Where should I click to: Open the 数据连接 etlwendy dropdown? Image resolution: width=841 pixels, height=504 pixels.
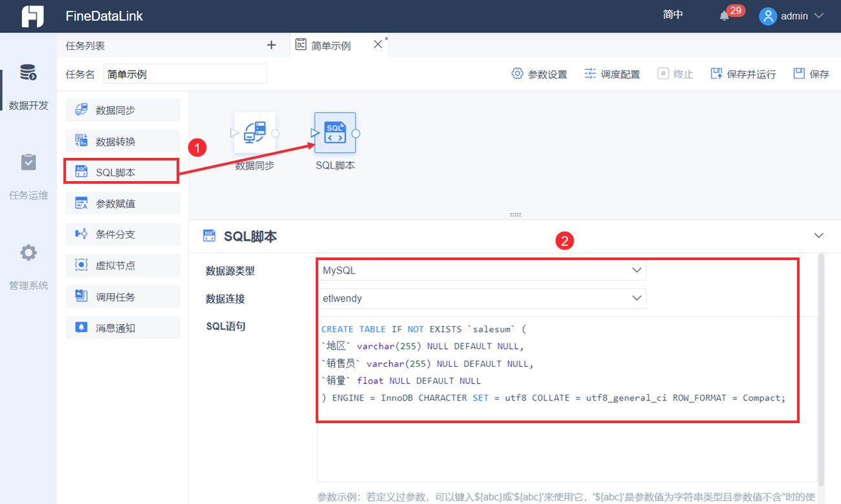pyautogui.click(x=481, y=298)
